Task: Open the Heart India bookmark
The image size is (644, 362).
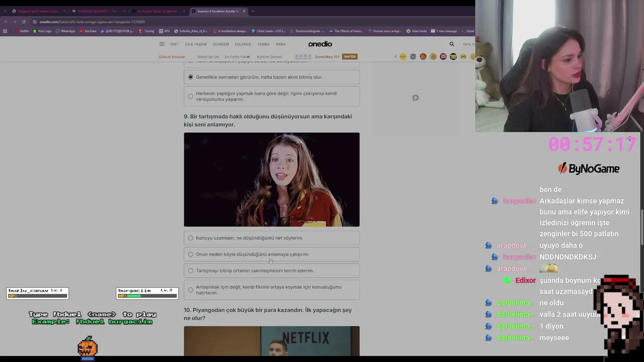Action: point(417,31)
